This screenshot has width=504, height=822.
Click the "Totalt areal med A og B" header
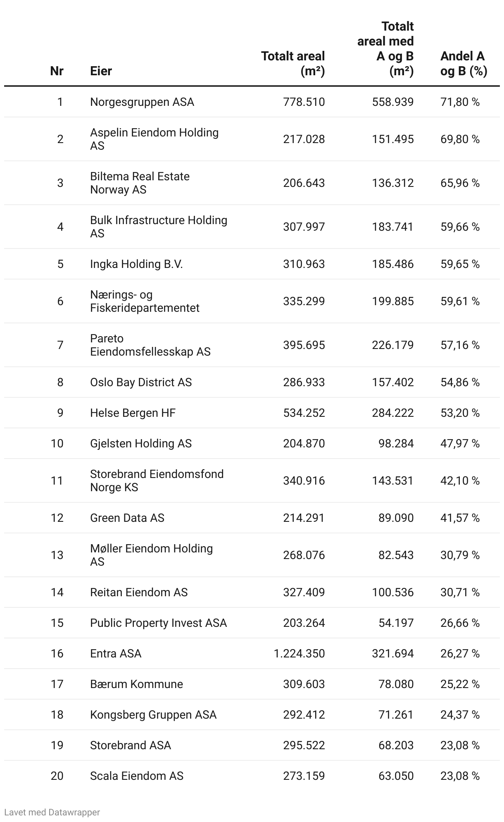(x=385, y=48)
